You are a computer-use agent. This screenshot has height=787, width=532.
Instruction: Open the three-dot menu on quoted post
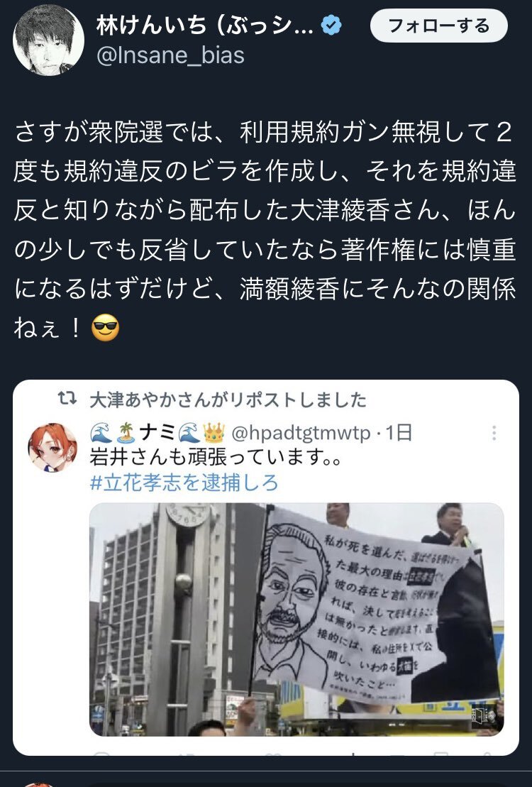(x=494, y=433)
